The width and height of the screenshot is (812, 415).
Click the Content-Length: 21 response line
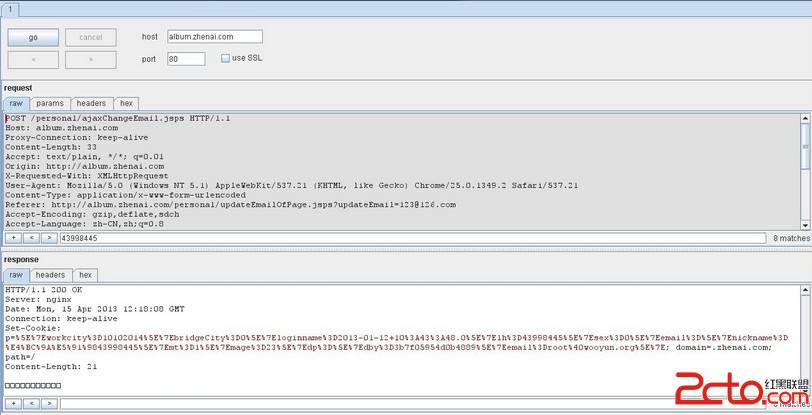pos(51,366)
